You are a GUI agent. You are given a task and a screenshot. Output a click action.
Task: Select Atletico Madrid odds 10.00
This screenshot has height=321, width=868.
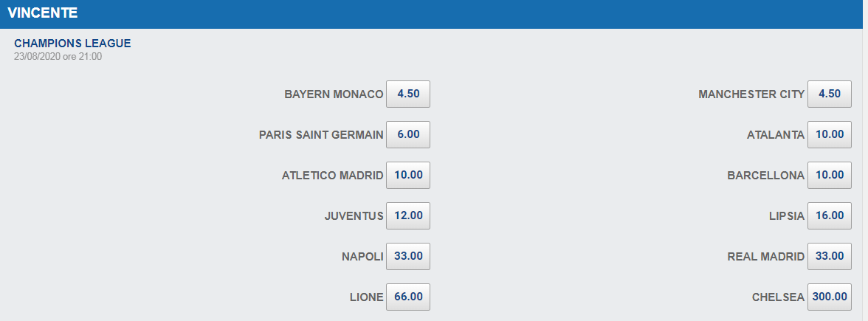[x=408, y=175]
